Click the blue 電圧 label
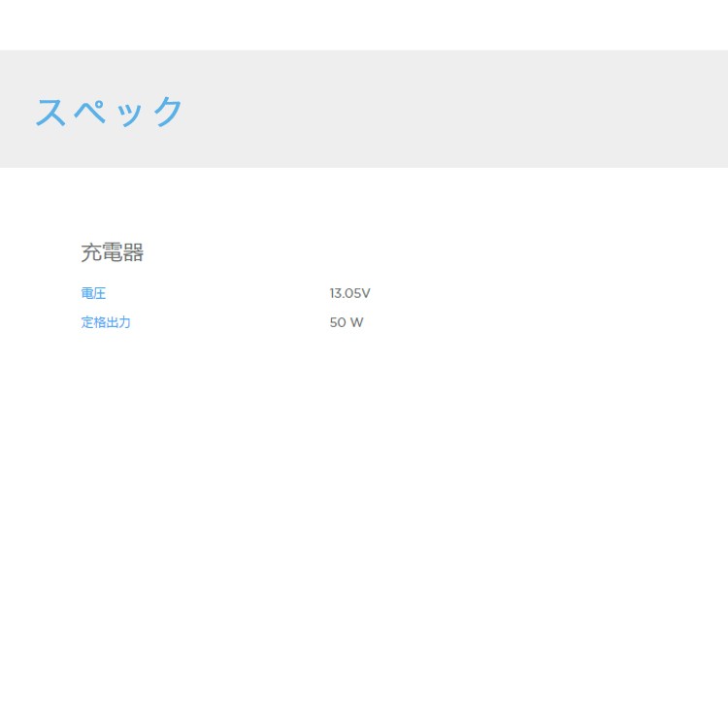 (x=93, y=293)
